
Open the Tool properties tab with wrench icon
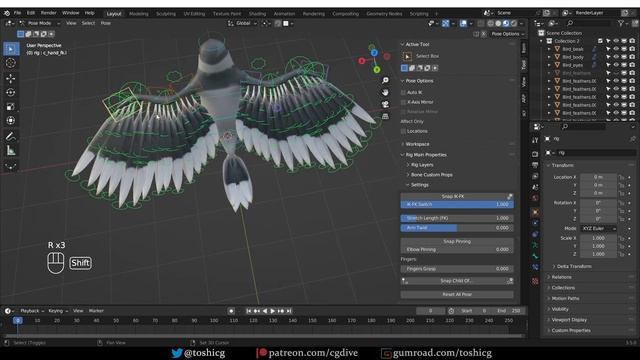(x=535, y=140)
